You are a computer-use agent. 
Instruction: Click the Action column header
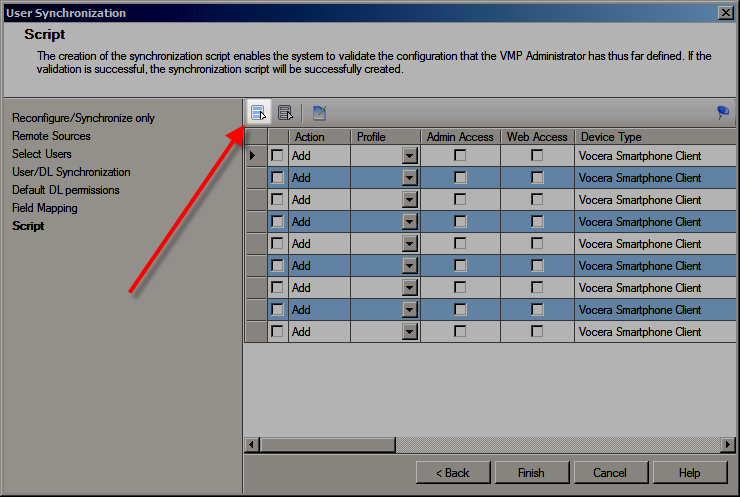320,137
